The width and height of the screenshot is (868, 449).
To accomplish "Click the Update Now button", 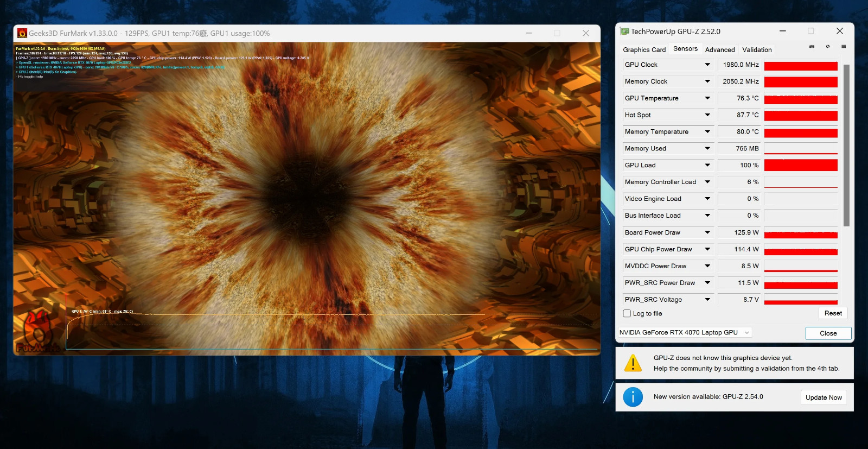I will 824,397.
